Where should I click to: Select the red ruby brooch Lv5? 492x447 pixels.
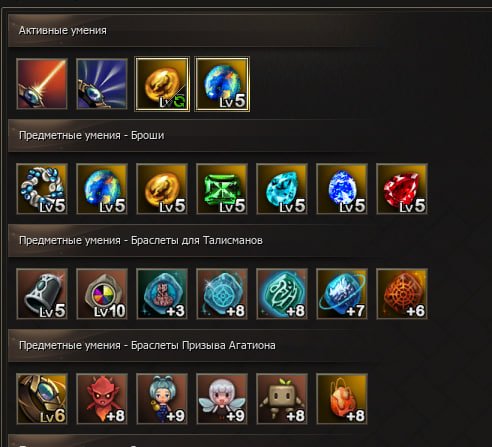pyautogui.click(x=402, y=189)
